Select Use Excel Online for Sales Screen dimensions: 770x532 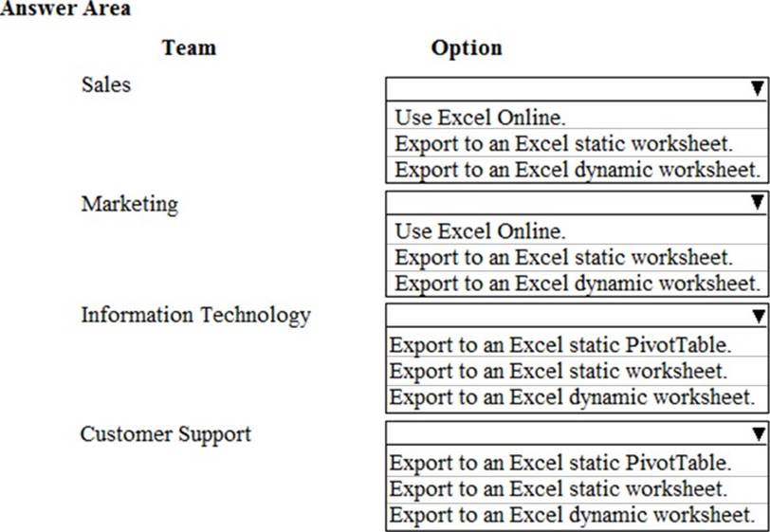pyautogui.click(x=480, y=118)
